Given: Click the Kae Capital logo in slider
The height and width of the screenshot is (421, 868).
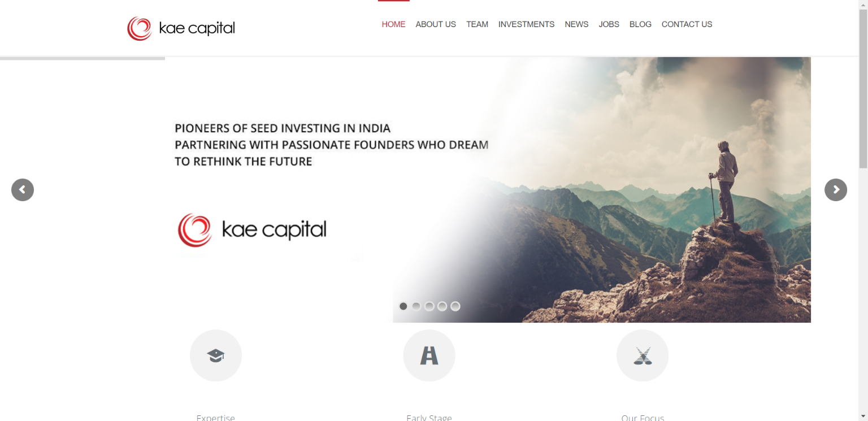Looking at the screenshot, I should [252, 230].
